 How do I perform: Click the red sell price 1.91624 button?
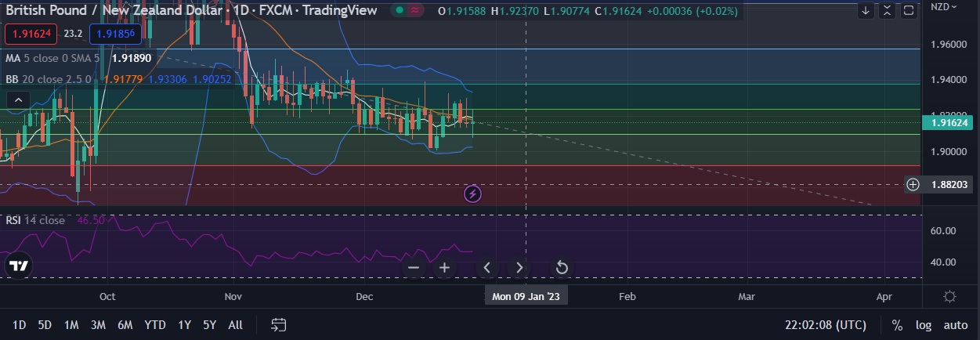(31, 34)
